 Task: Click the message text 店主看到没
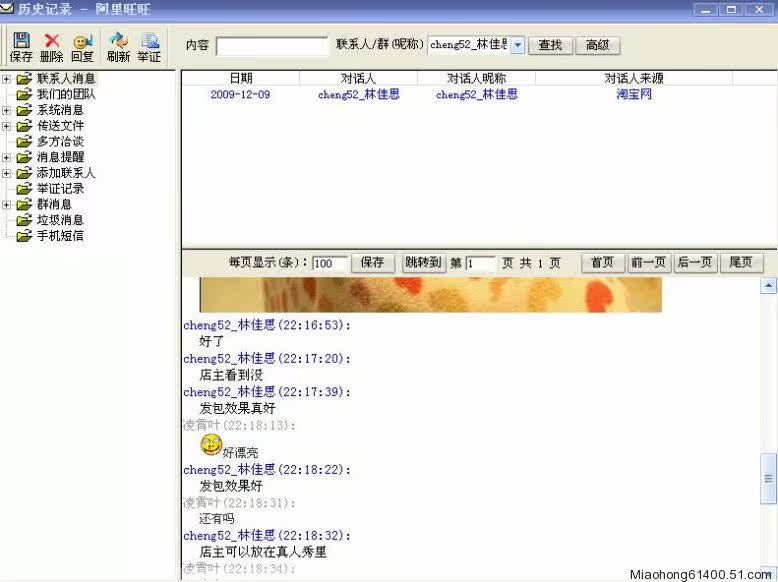pos(231,375)
